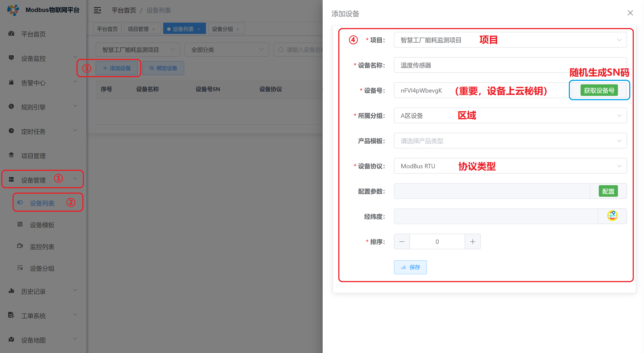Viewport: 644px width, 353px height.
Task: Switch to the 平台首页 tab
Action: [x=107, y=29]
